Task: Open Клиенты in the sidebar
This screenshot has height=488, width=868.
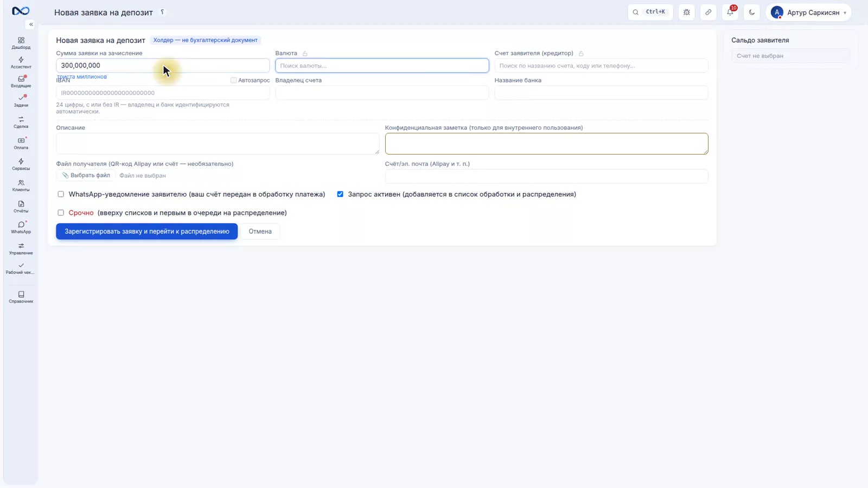Action: coord(21,185)
